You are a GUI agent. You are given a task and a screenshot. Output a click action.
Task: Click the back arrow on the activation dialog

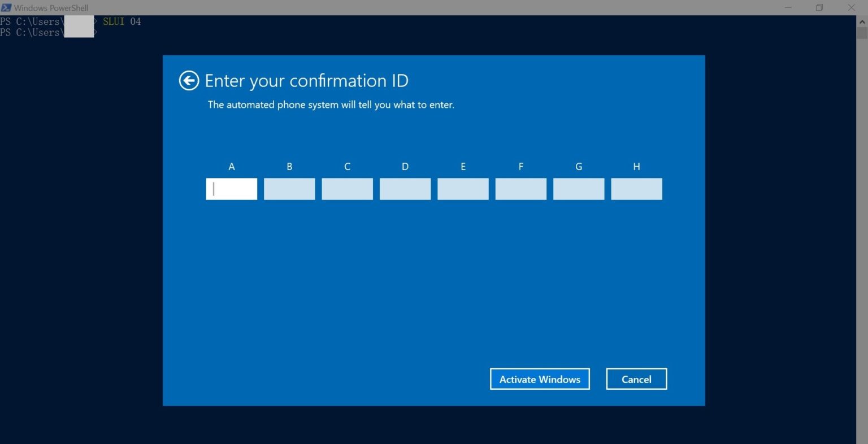(x=188, y=80)
